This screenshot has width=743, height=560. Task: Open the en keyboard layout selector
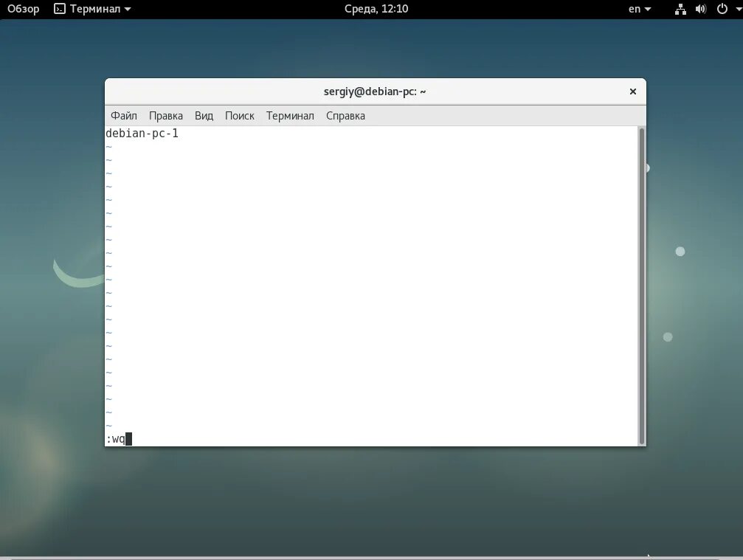[x=639, y=9]
